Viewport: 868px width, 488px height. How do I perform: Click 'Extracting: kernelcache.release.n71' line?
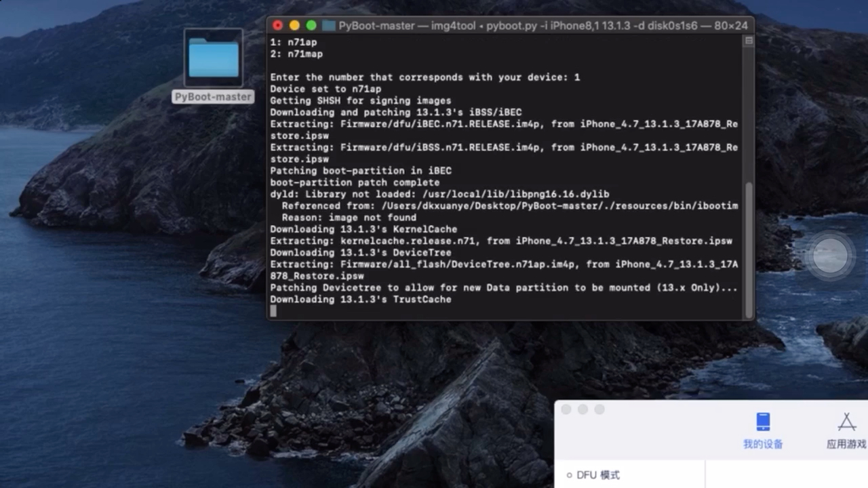click(x=501, y=241)
